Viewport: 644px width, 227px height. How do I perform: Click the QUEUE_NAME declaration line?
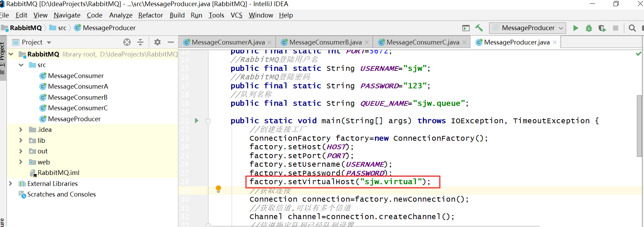(x=350, y=103)
